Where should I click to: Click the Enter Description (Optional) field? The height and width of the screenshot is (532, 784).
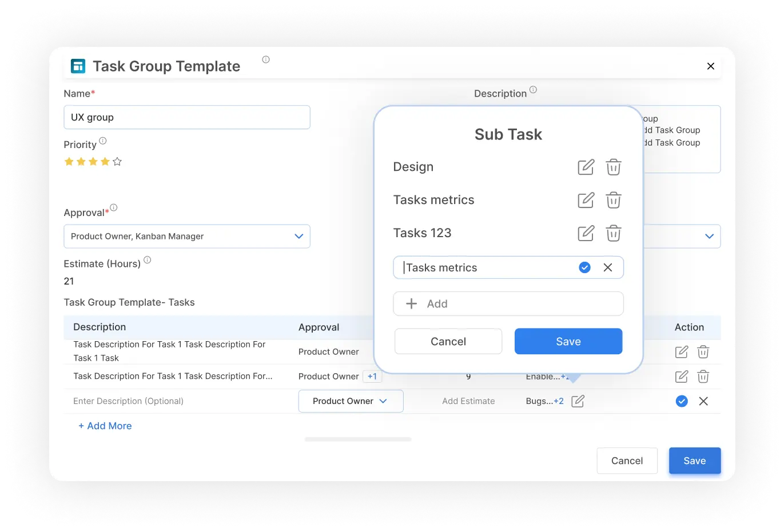128,401
